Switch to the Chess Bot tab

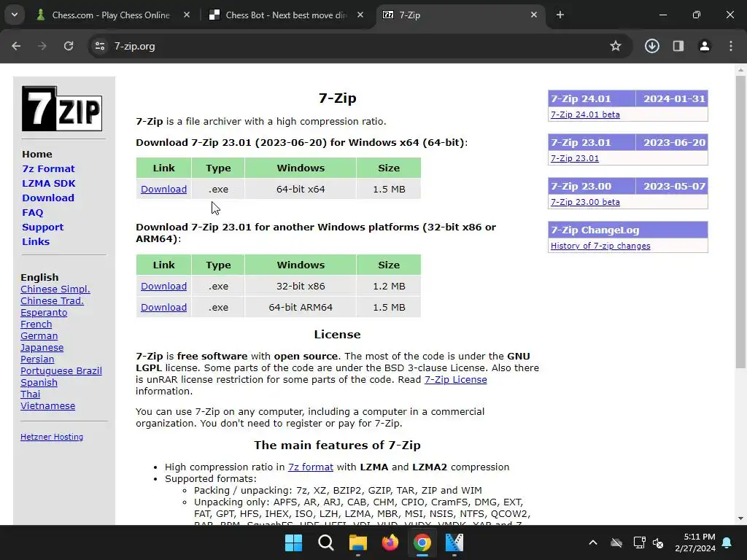[287, 15]
